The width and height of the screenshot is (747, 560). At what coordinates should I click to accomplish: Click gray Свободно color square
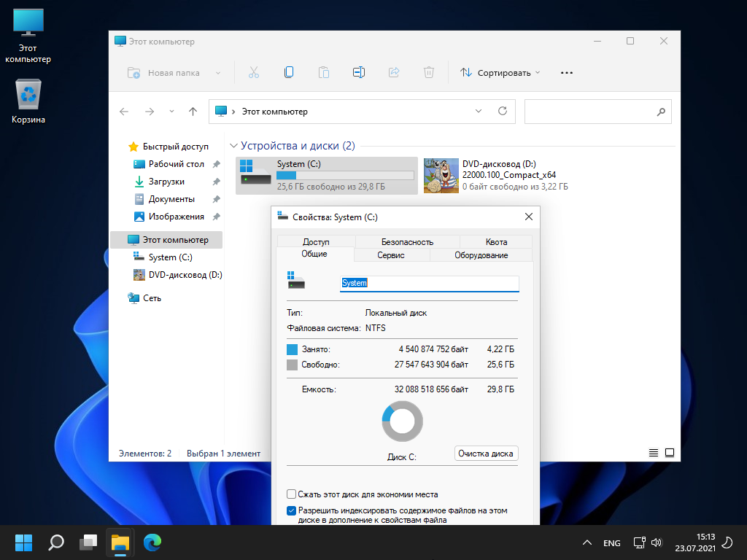[x=292, y=365]
